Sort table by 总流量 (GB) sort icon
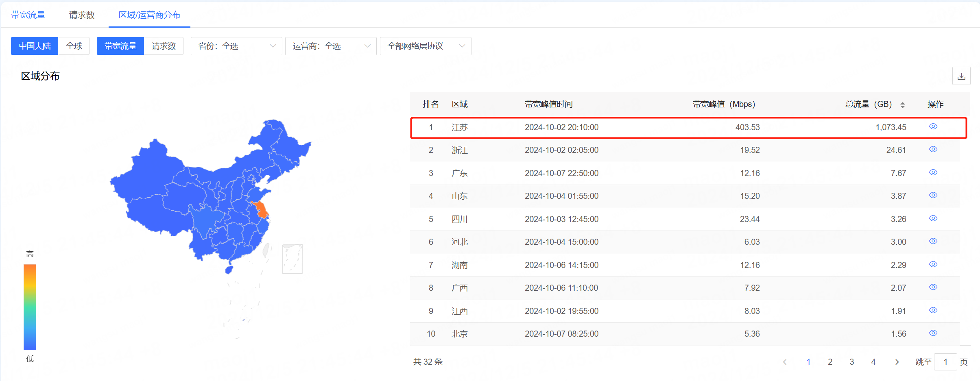The height and width of the screenshot is (381, 980). [903, 105]
